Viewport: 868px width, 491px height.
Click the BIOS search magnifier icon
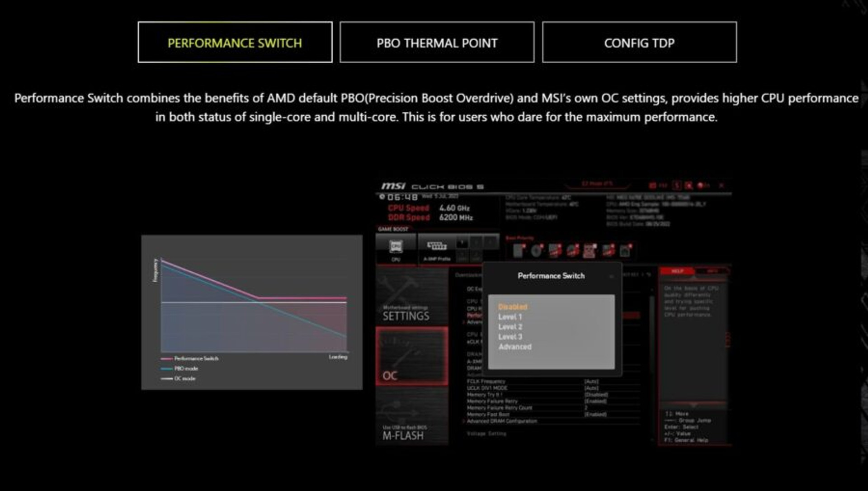[x=688, y=185]
